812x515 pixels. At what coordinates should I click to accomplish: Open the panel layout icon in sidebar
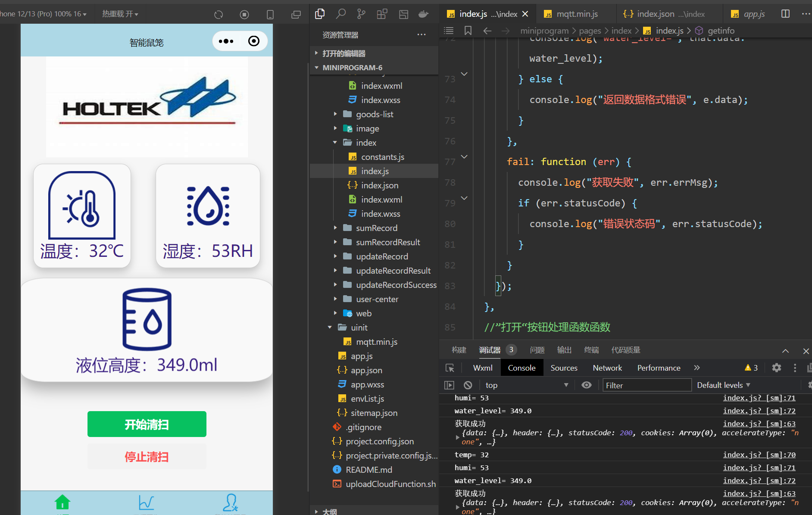[x=403, y=14]
